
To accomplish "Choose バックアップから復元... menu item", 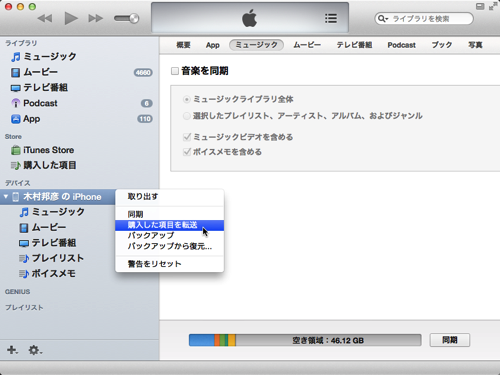I will pos(170,246).
